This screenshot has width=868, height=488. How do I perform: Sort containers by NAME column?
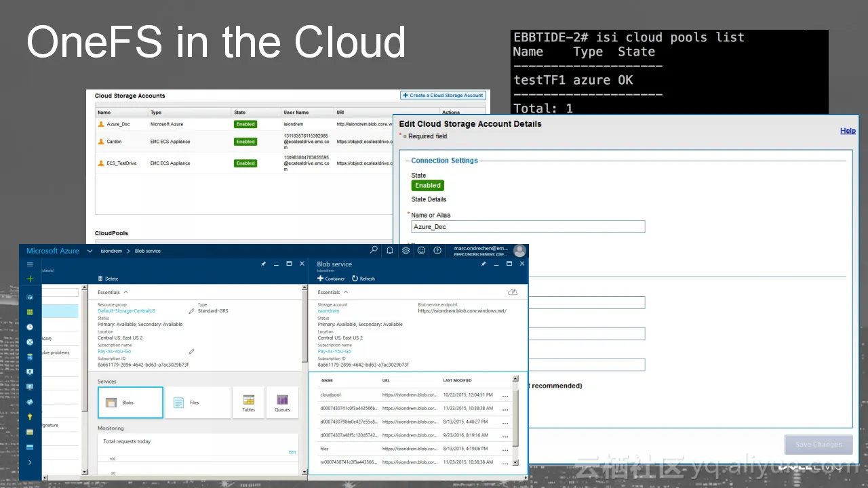pos(327,380)
